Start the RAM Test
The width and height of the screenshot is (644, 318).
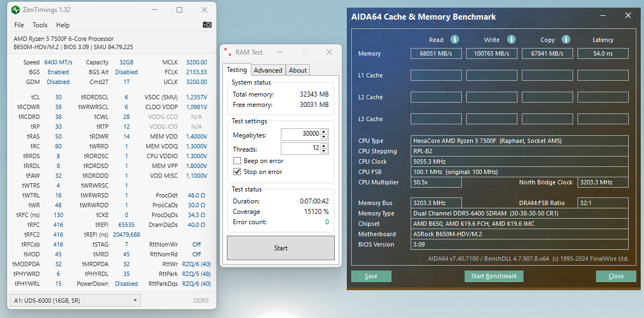point(280,248)
